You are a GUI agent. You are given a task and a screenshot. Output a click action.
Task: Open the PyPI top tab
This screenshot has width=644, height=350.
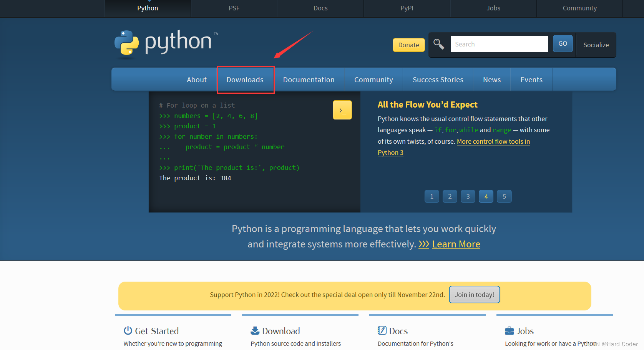(x=407, y=8)
